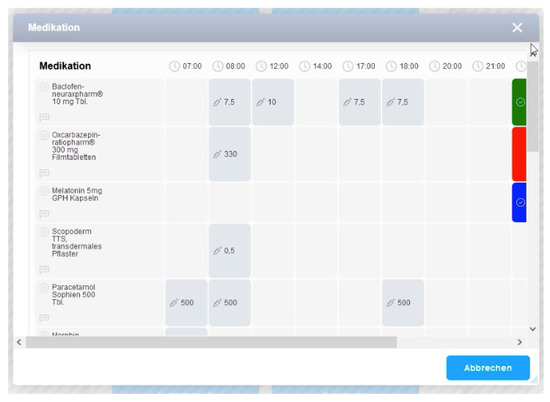This screenshot has width=550, height=402.
Task: Select Baclofen 10 dose at 12:00
Action: pos(273,102)
